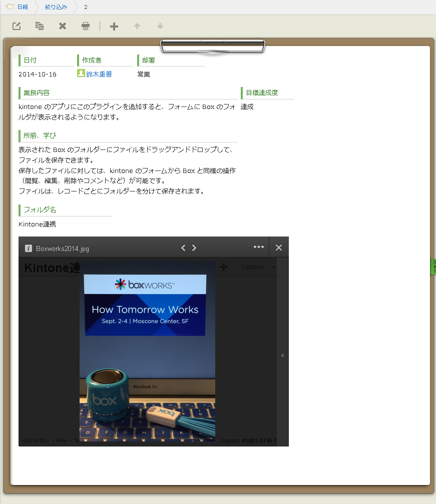Viewport: 436px width, 504px height.
Task: Open the dimmed Options dropdown
Action: point(258,267)
